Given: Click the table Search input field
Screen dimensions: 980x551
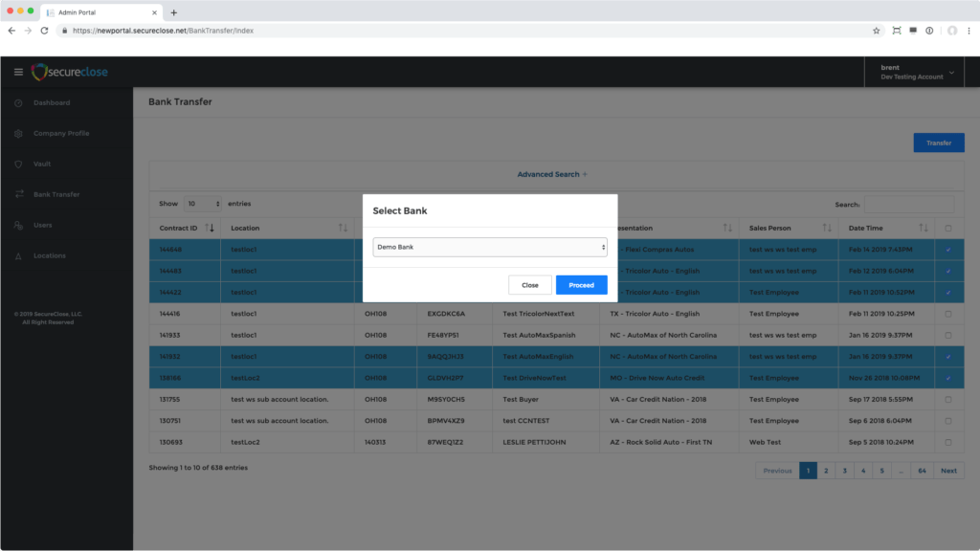Looking at the screenshot, I should [x=908, y=205].
